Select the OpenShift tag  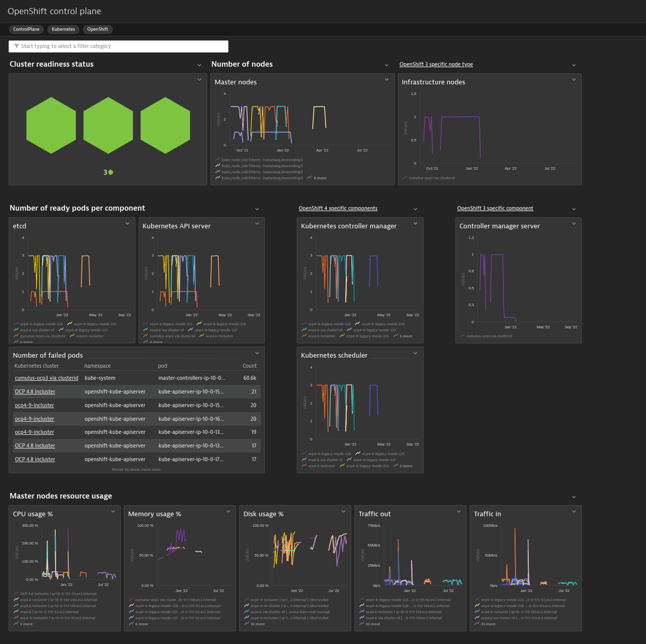click(98, 29)
